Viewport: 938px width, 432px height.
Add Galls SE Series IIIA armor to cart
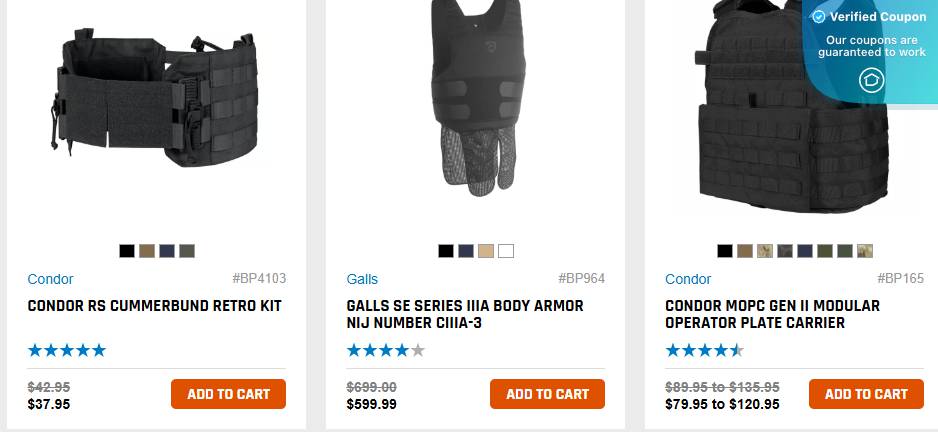click(x=547, y=394)
